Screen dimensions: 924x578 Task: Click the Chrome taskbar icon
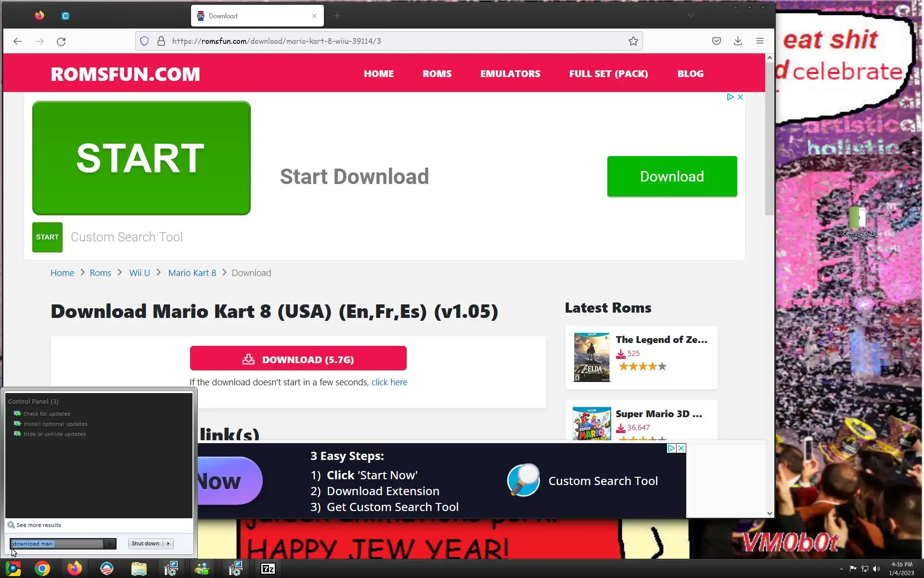click(42, 569)
